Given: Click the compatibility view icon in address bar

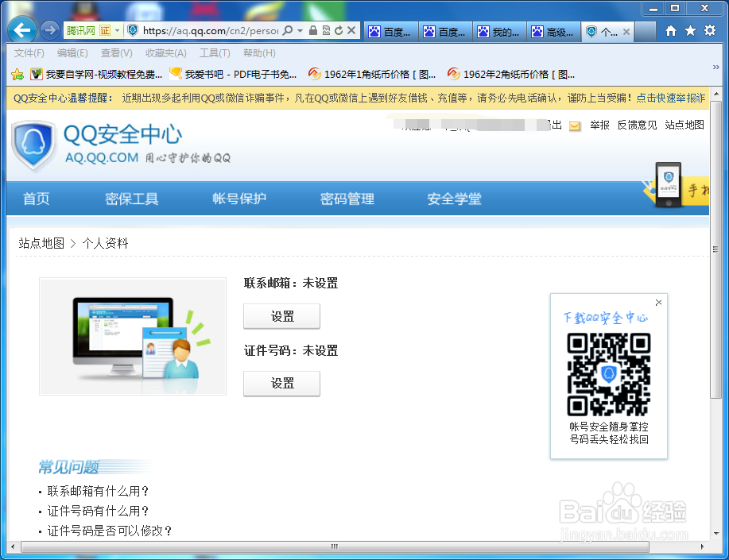Looking at the screenshot, I should point(327,31).
